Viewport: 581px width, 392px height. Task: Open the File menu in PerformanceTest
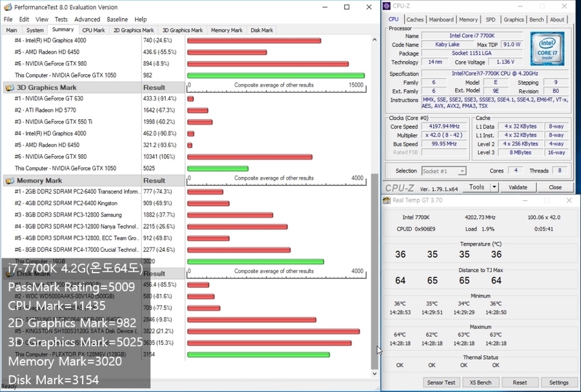[x=8, y=19]
